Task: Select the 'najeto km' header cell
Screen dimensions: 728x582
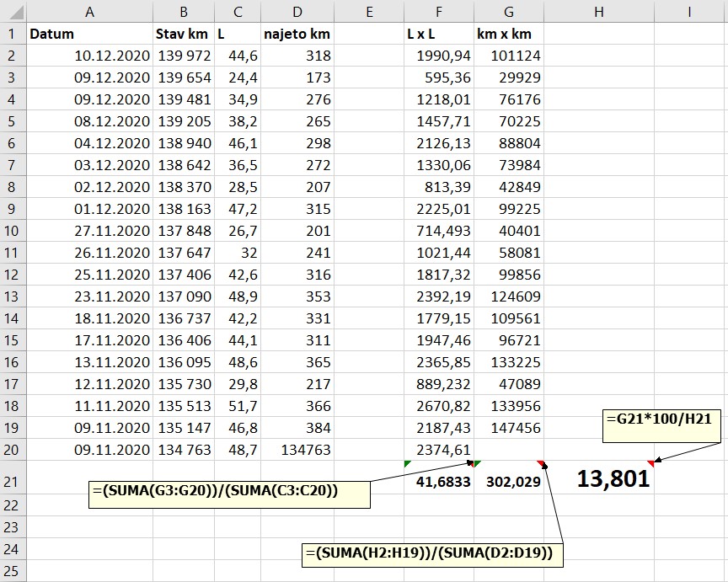Action: tap(297, 34)
